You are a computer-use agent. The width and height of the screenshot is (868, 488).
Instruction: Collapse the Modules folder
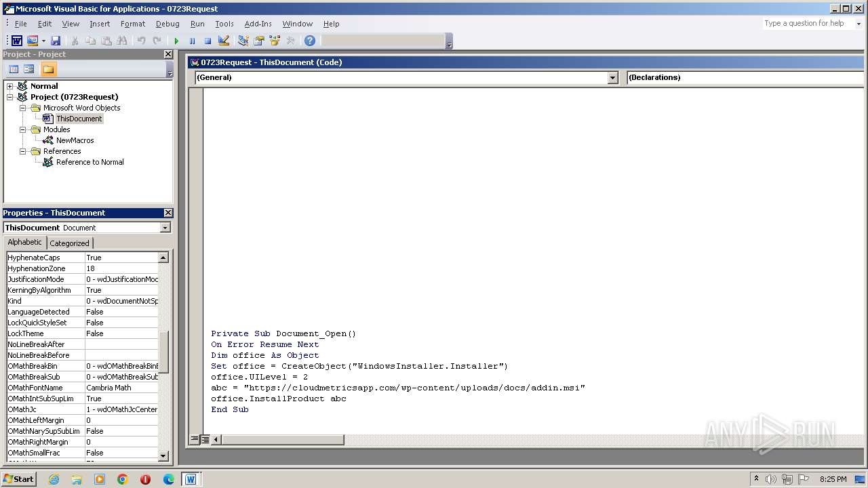(22, 129)
